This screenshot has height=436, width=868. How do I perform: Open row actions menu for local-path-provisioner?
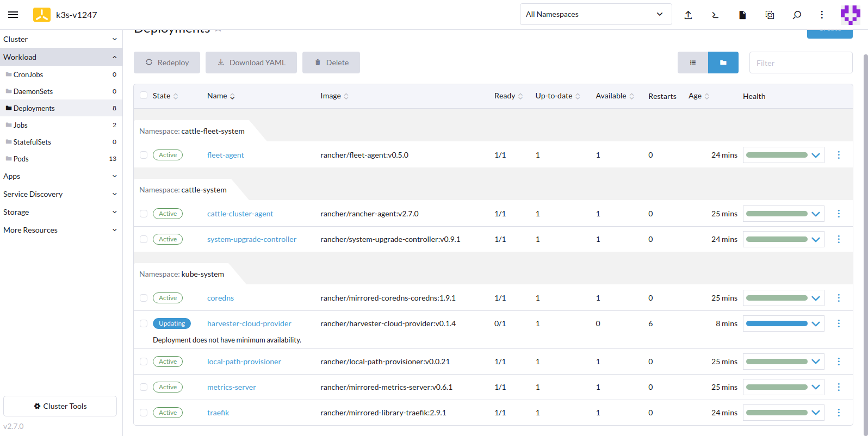click(x=839, y=362)
